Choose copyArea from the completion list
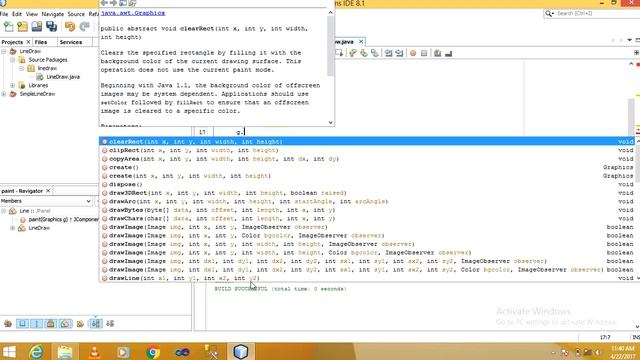 point(367,159)
